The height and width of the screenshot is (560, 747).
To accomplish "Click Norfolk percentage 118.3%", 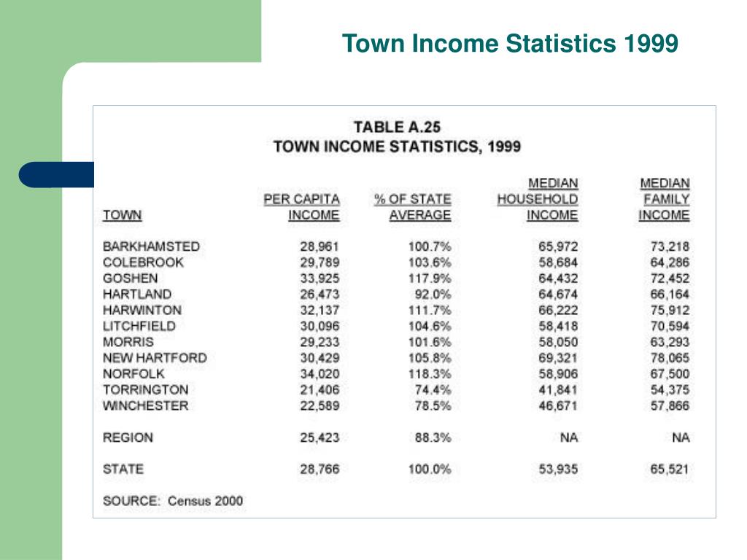I will click(x=429, y=374).
